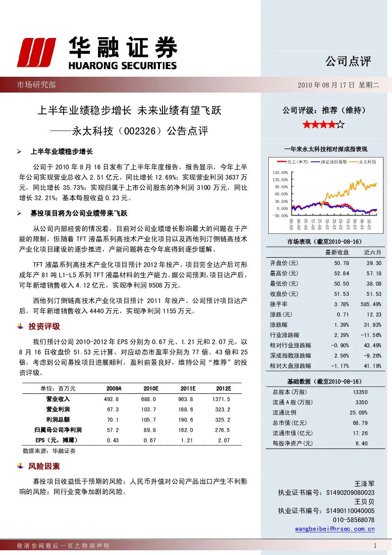392x555 pixels.
Task: Select the 公司点评 heading
Action: point(348,61)
